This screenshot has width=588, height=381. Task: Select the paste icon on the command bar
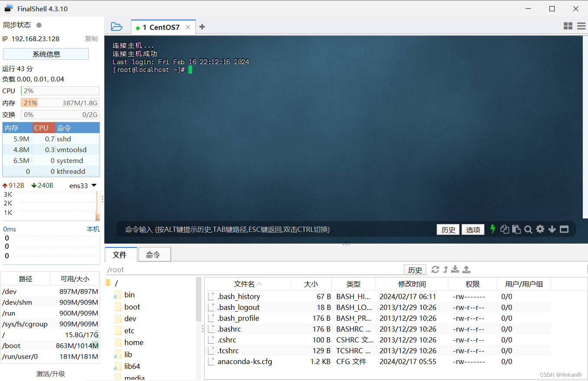516,229
